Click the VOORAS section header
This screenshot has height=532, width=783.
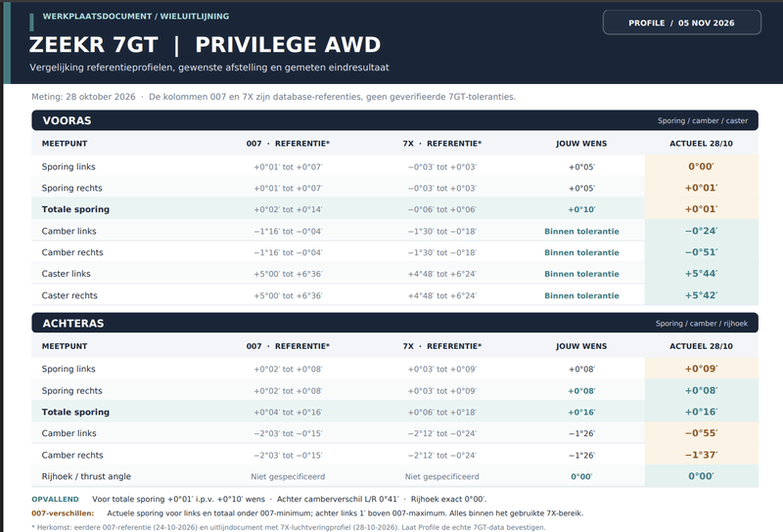pyautogui.click(x=394, y=120)
